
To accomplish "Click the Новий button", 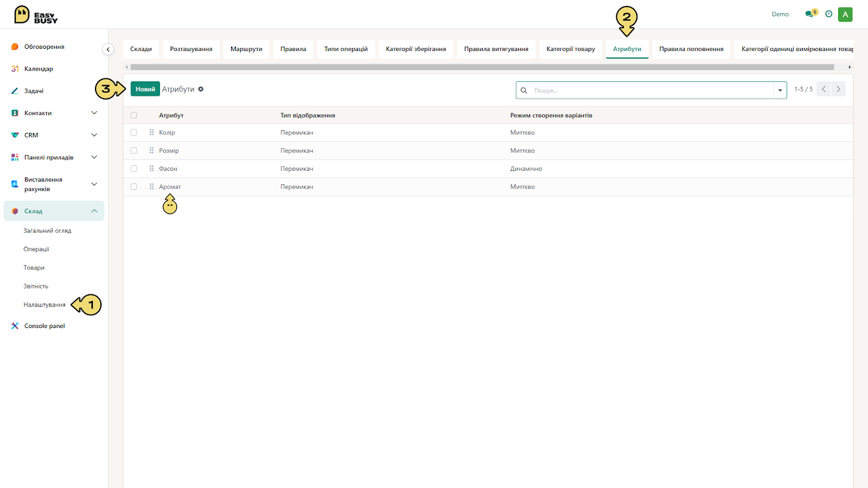I will (145, 89).
